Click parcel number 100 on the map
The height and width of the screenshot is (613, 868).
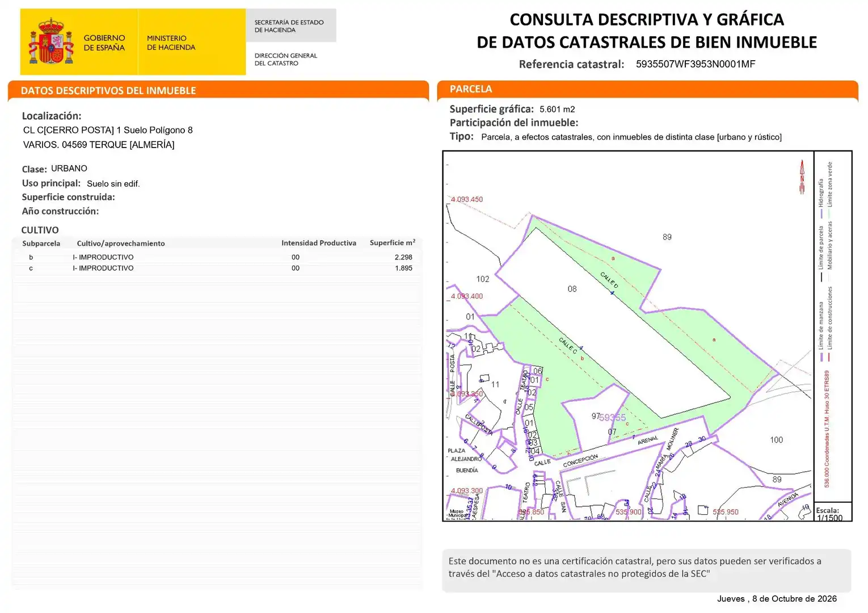pyautogui.click(x=777, y=440)
